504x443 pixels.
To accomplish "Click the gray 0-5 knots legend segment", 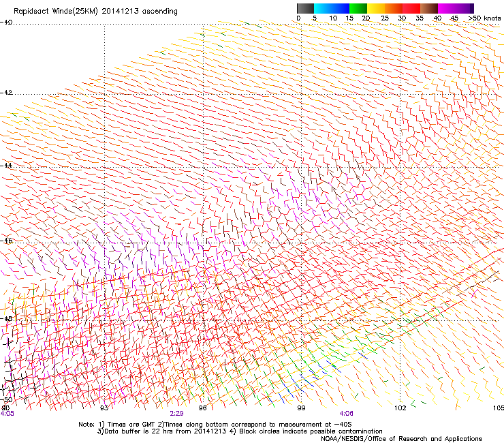I will tap(305, 8).
